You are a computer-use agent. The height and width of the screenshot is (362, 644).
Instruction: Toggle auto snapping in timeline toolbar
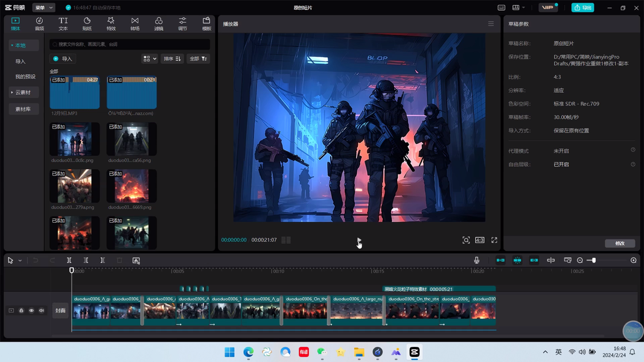[517, 260]
